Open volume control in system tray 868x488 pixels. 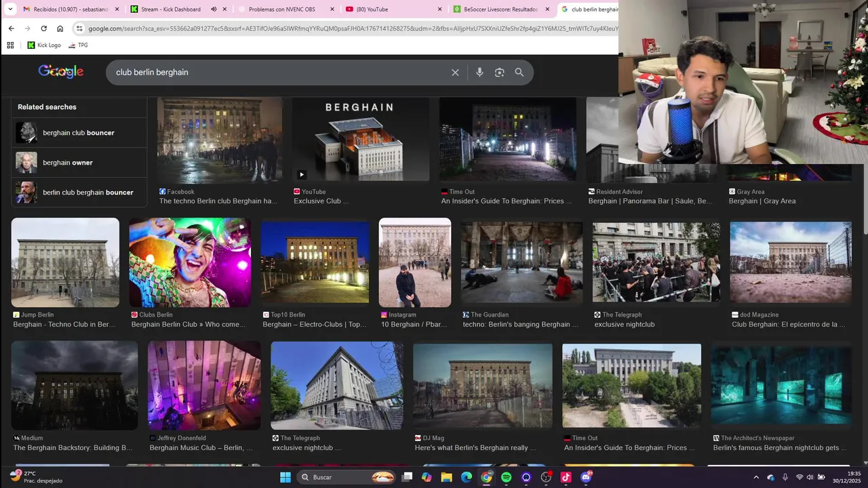[x=810, y=477]
